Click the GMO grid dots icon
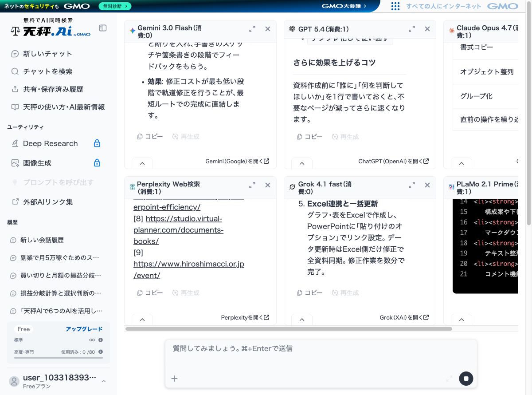Screen dimensions: 532x395 point(395,6)
